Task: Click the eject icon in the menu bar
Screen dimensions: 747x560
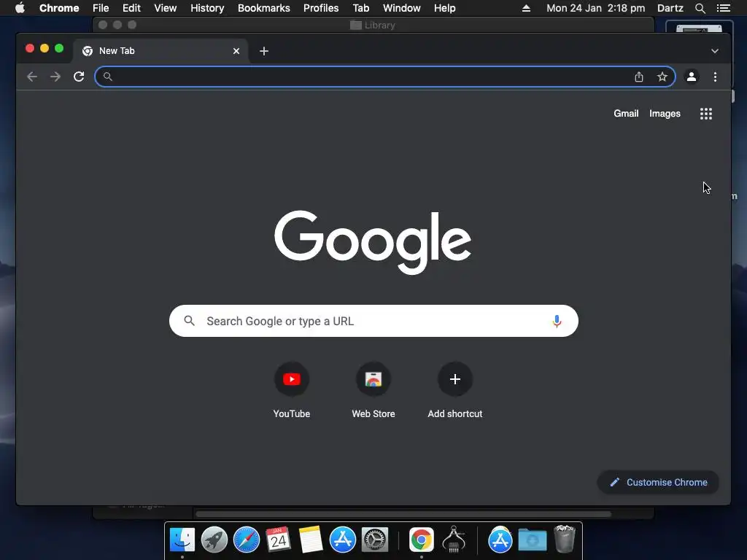Action: [526, 8]
